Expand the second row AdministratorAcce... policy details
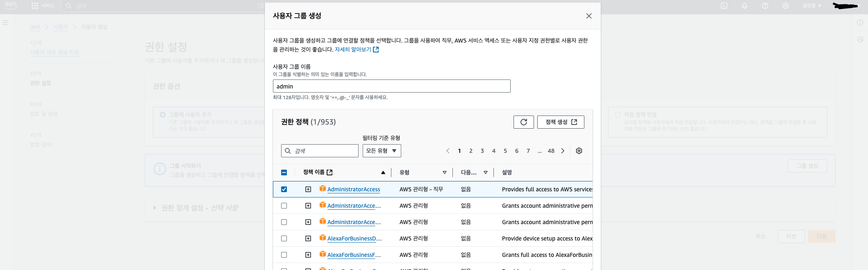 (308, 206)
